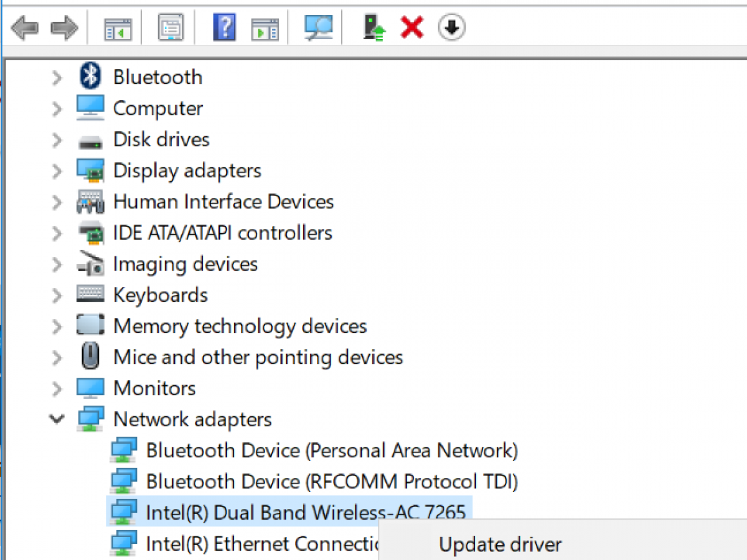Click the Intel Ethernet Connection adapter icon
This screenshot has height=560, width=747.
point(123,544)
